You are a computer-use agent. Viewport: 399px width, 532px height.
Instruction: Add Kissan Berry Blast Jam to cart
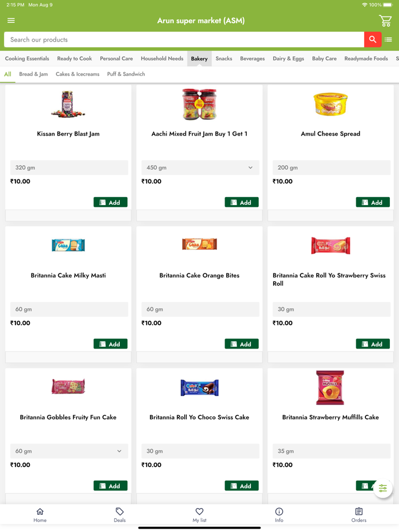110,202
